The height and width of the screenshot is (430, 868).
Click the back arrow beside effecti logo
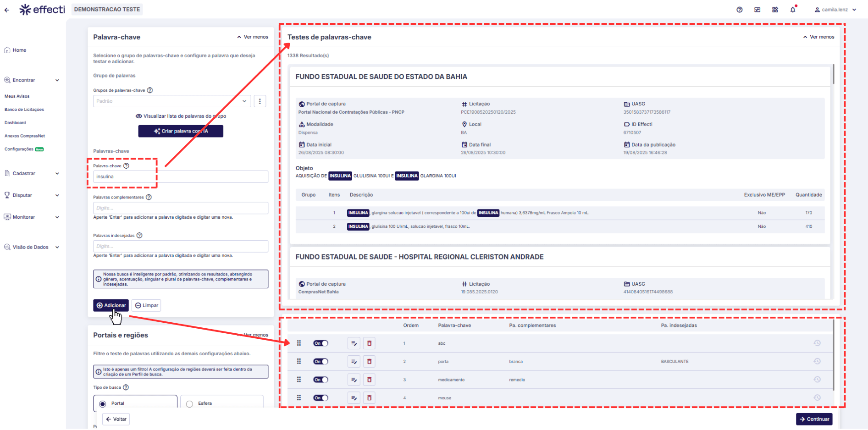click(7, 10)
